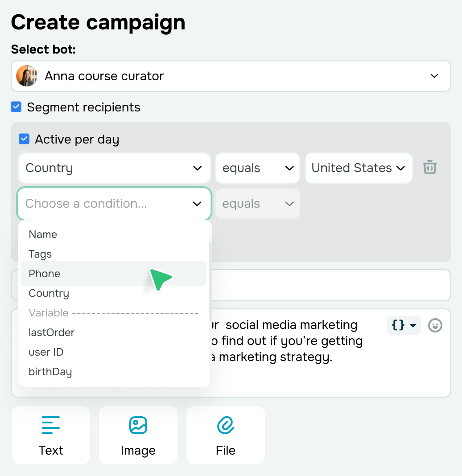This screenshot has height=476, width=462.
Task: Click Anna course curator avatar
Action: tap(26, 76)
